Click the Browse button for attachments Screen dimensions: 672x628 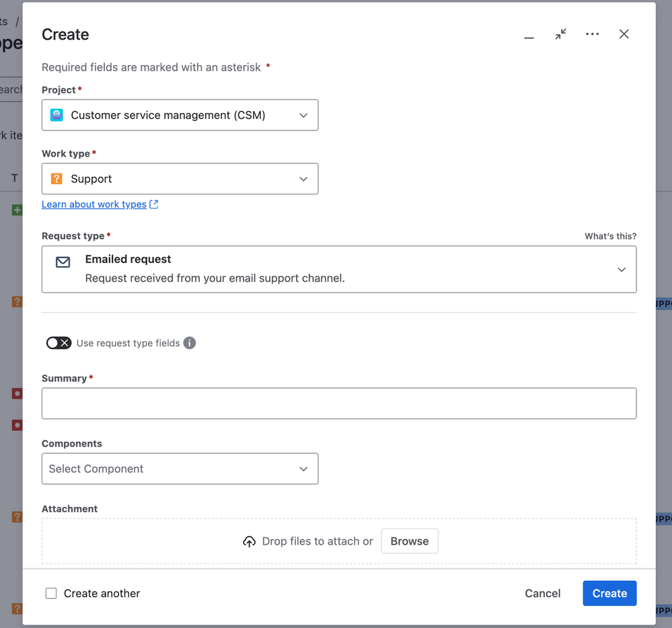(x=409, y=541)
